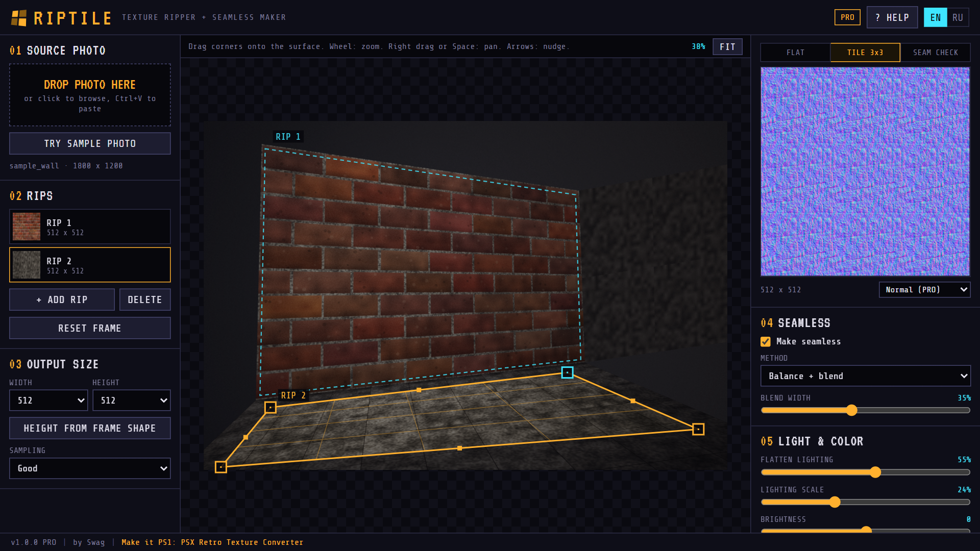
Task: Open the Balance + blend method dropdown
Action: [x=866, y=376]
